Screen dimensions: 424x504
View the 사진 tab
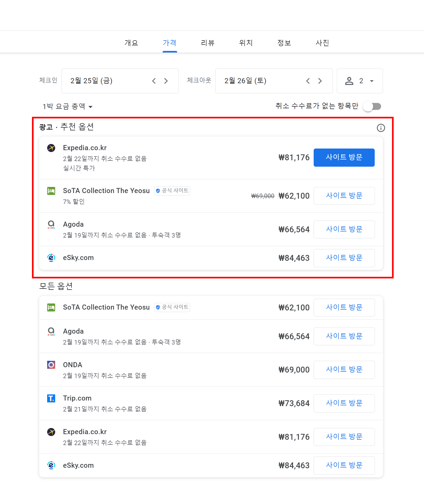pyautogui.click(x=322, y=43)
